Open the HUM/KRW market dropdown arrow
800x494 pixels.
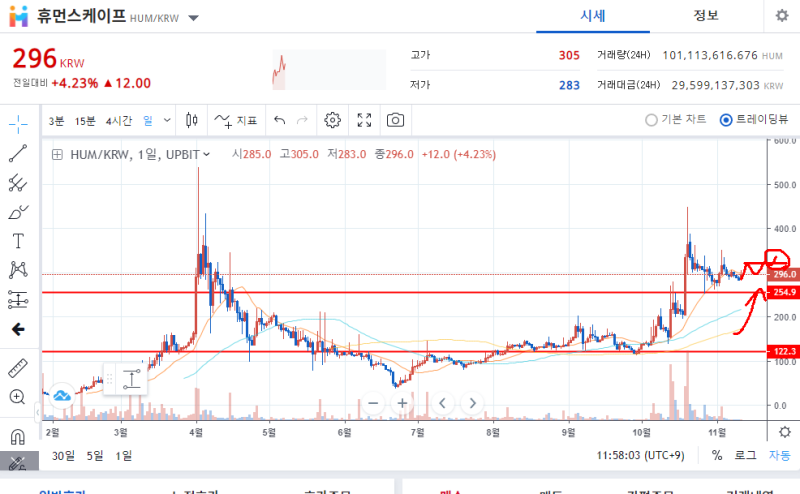coord(193,18)
